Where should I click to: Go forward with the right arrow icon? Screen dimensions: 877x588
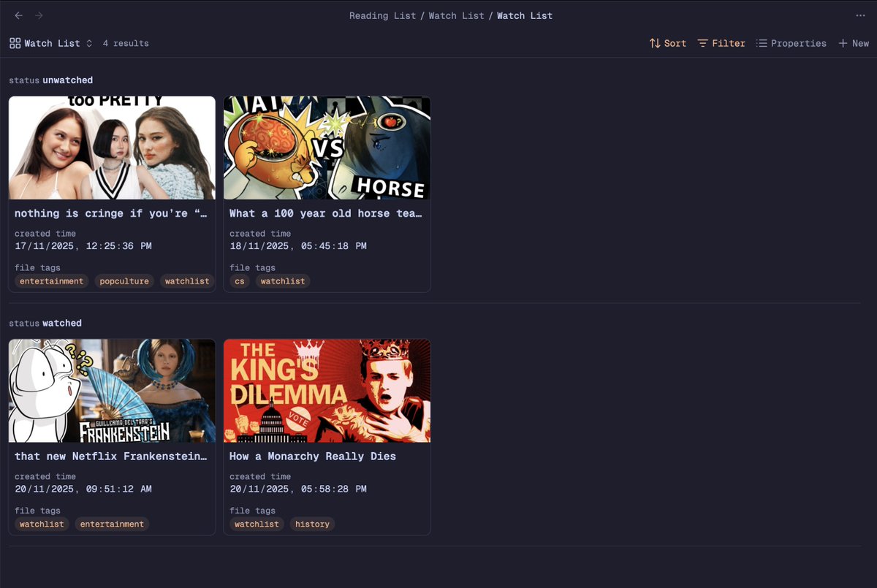coord(39,15)
